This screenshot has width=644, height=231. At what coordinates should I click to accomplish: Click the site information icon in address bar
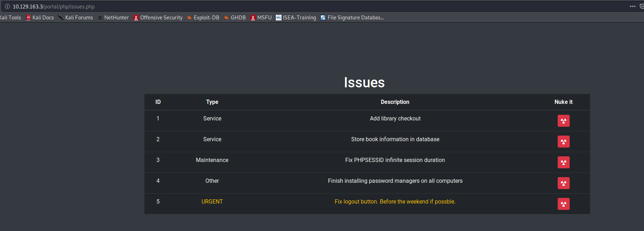click(x=7, y=6)
